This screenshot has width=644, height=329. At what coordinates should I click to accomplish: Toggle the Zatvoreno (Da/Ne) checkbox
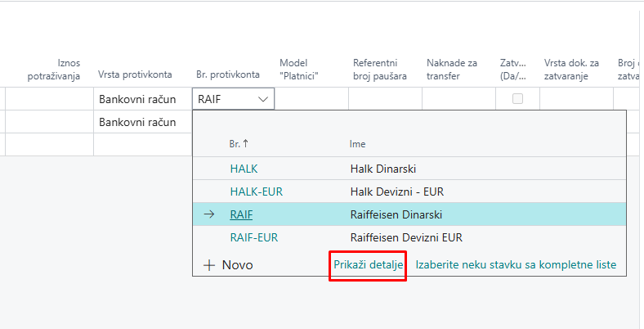[x=517, y=99]
